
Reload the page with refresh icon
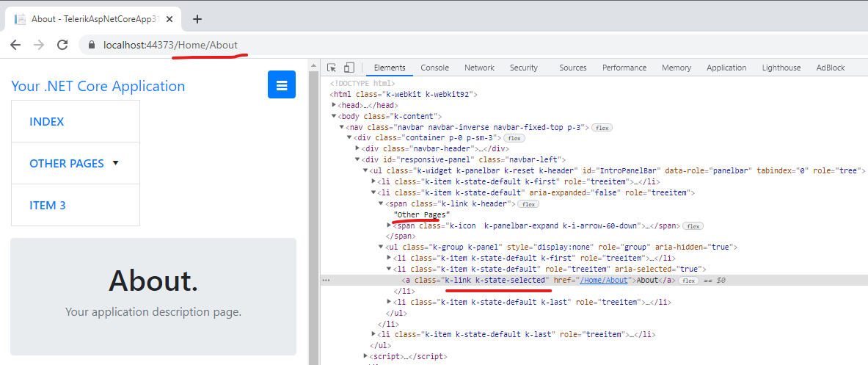[62, 45]
